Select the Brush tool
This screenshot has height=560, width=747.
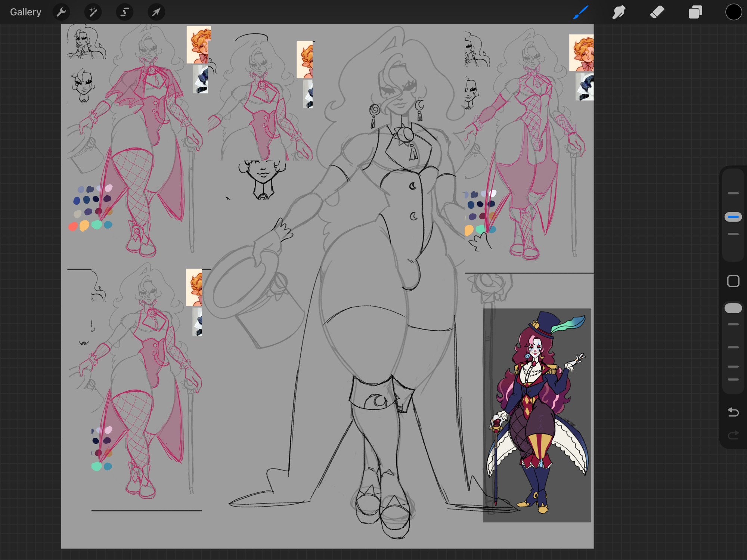[x=580, y=12]
